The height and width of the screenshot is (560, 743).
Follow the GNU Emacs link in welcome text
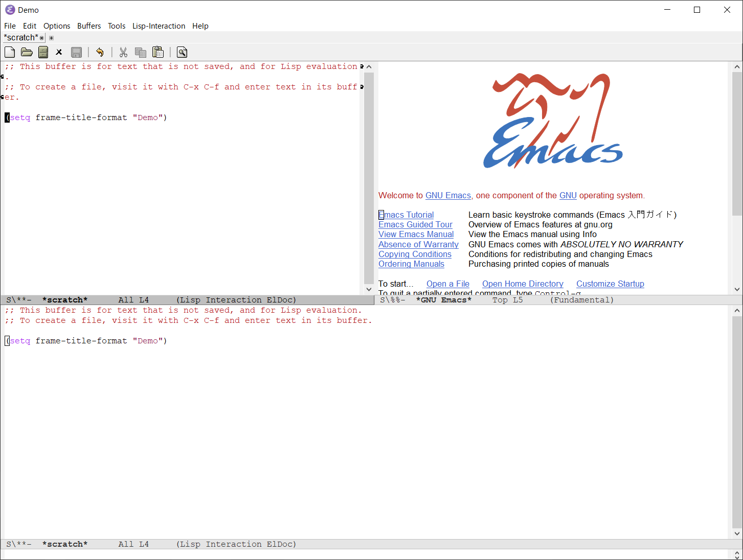click(448, 196)
